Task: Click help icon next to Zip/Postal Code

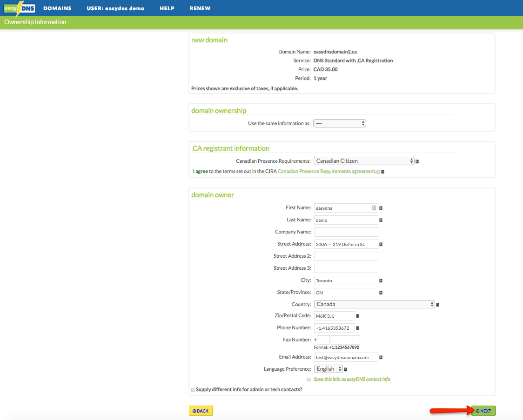Action: 357,316
